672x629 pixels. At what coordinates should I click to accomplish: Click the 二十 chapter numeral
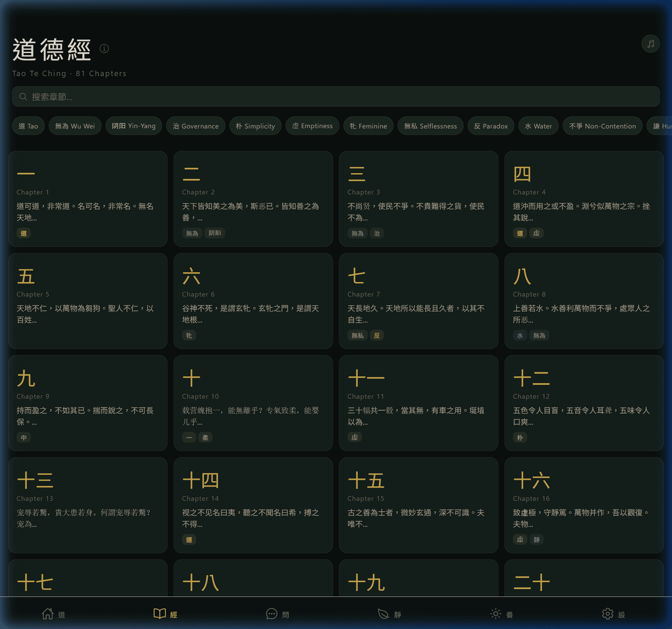click(x=532, y=583)
